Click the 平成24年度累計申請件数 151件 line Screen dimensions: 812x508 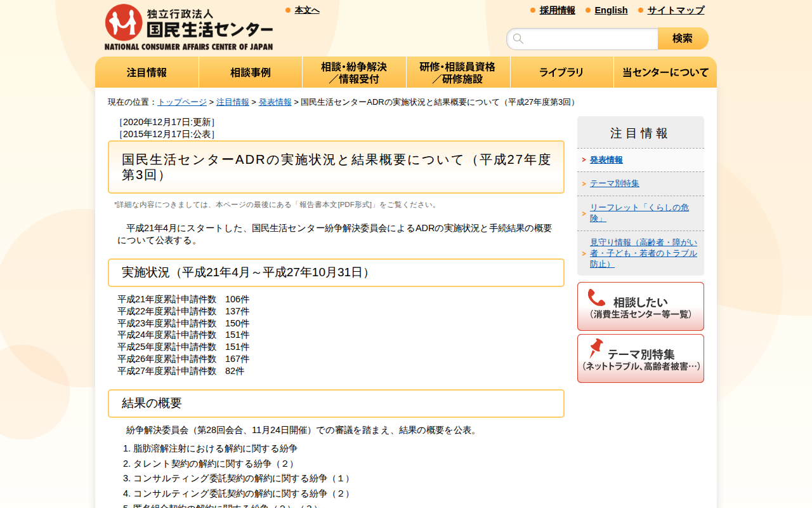coord(183,335)
